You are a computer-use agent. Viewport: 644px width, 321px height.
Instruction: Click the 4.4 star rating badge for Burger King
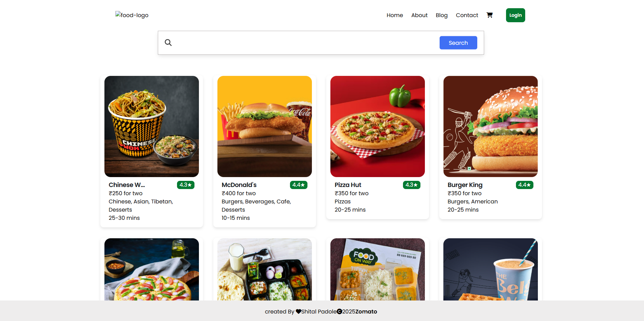pos(524,185)
